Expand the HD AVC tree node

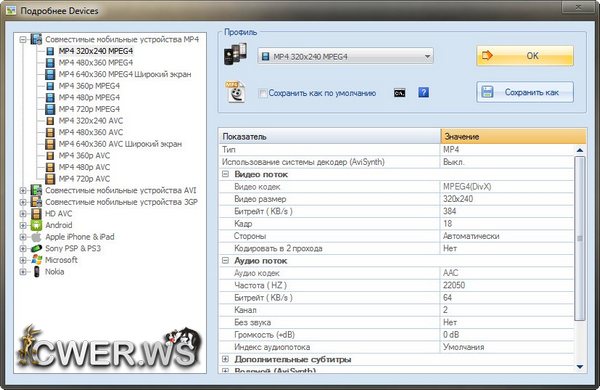23,214
